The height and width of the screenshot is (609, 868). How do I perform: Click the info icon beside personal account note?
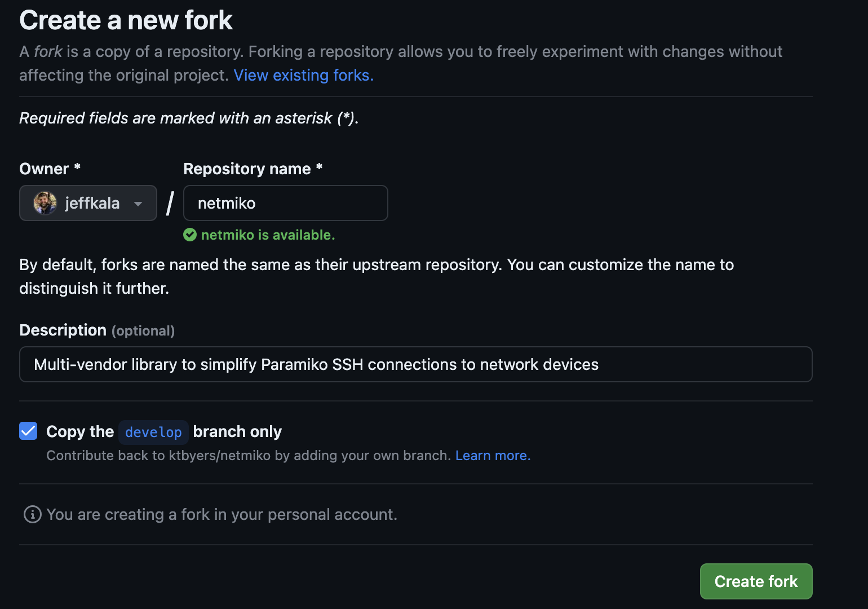click(x=33, y=514)
